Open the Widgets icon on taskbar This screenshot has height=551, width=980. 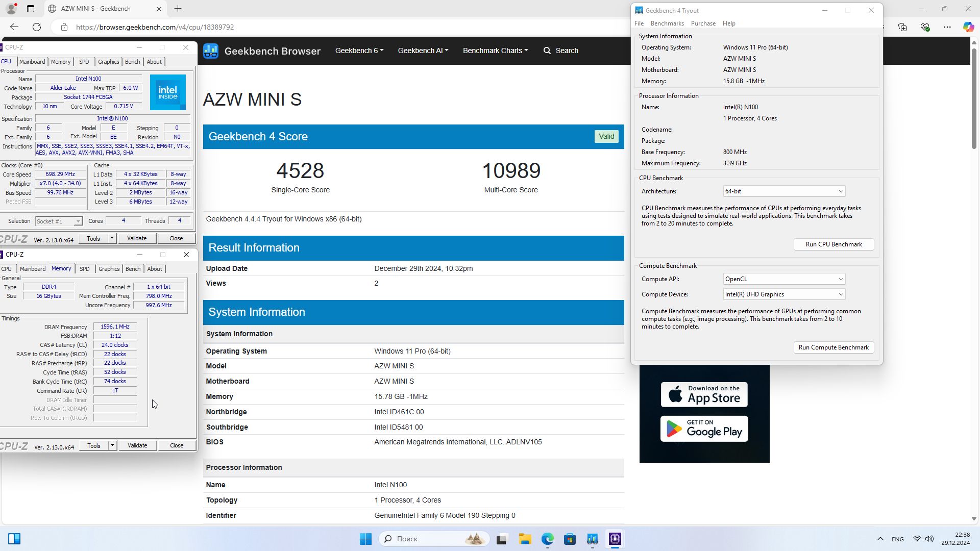click(x=14, y=539)
